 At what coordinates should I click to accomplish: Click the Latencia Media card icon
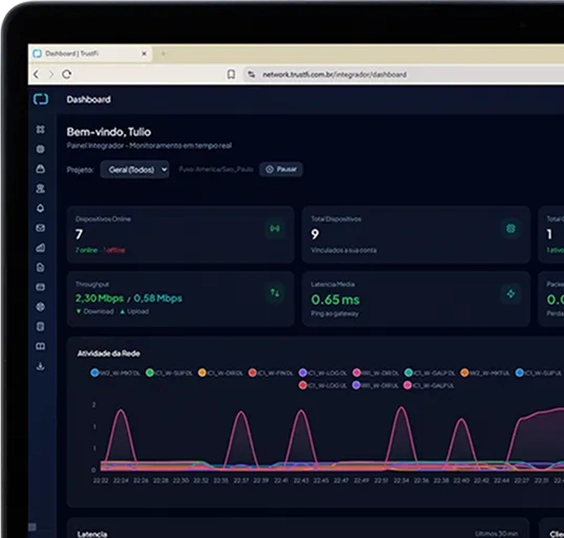pos(510,294)
